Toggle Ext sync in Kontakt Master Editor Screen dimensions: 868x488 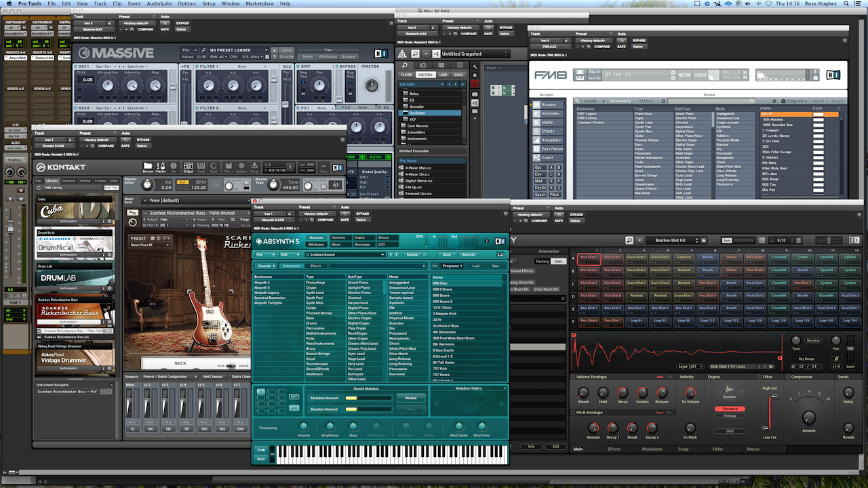(182, 182)
